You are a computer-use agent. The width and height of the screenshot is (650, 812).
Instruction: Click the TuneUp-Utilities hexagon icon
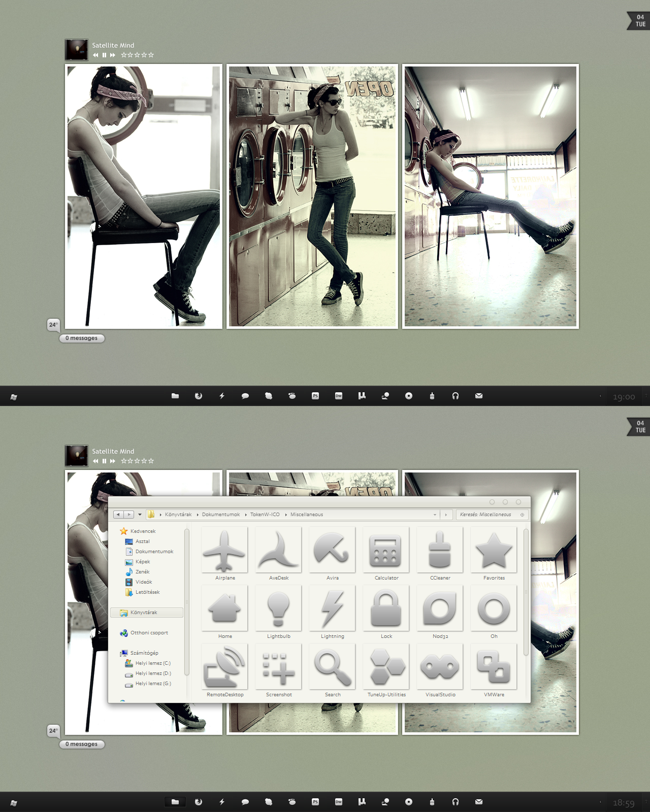386,670
